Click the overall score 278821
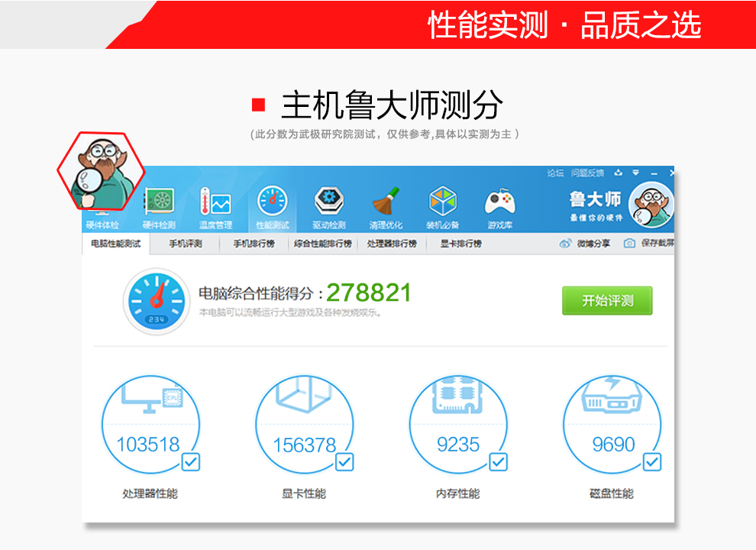 pyautogui.click(x=369, y=293)
